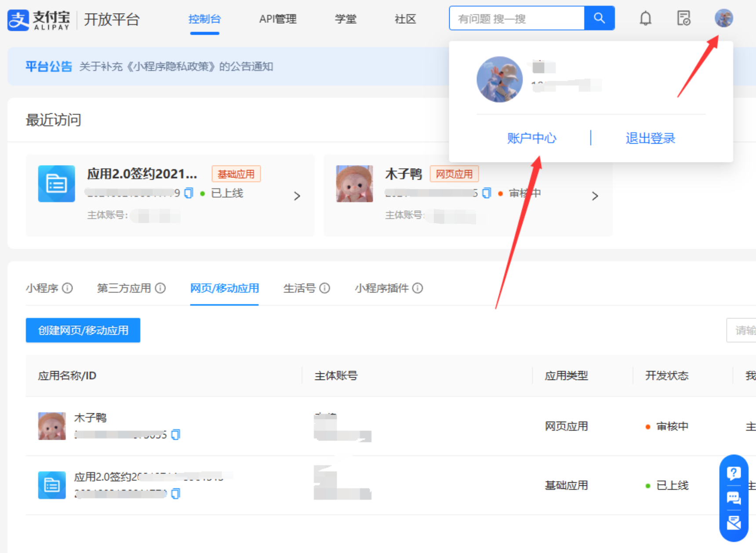Open chat support icon in floating sidebar
The height and width of the screenshot is (553, 756).
(734, 498)
